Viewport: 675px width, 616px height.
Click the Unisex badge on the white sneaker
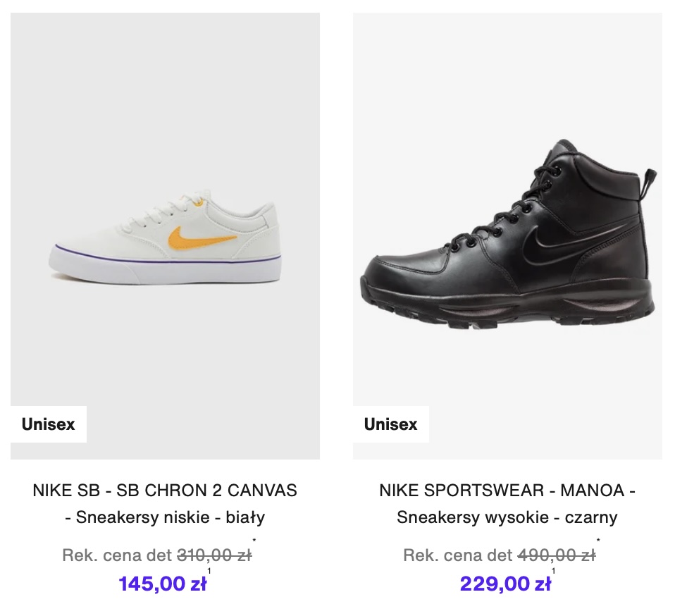[x=48, y=424]
